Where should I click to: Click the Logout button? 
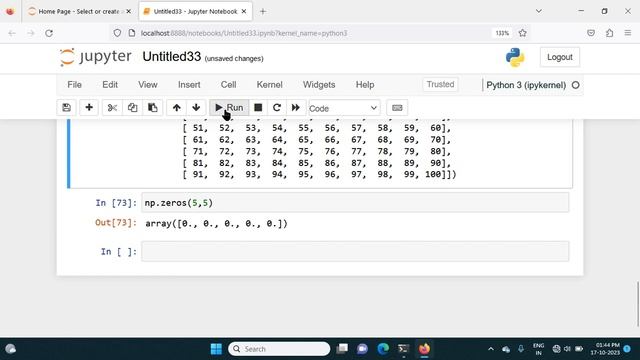tap(560, 57)
